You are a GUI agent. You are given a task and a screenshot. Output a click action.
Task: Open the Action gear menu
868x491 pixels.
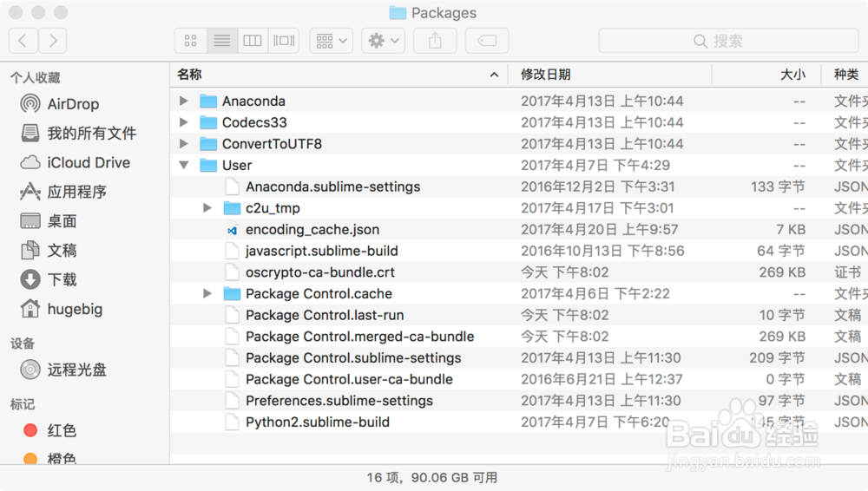(x=384, y=41)
